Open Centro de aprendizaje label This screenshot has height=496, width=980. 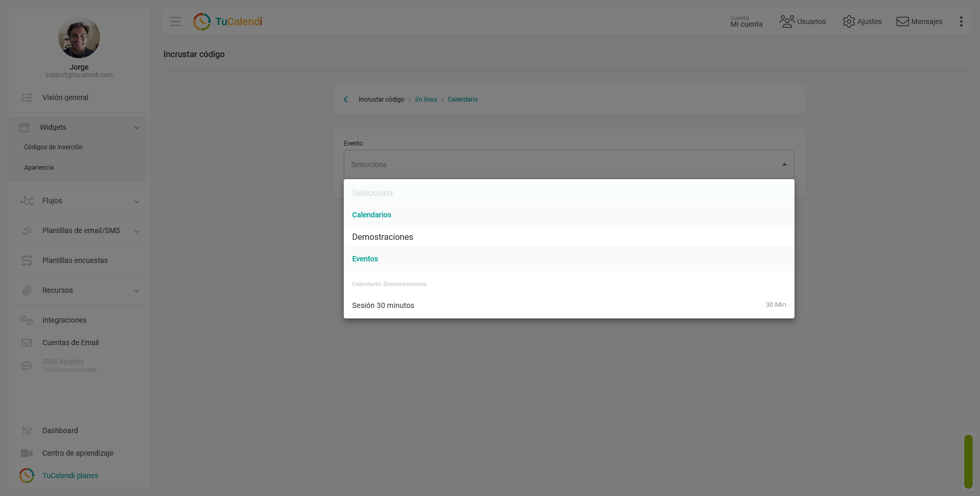tap(78, 453)
